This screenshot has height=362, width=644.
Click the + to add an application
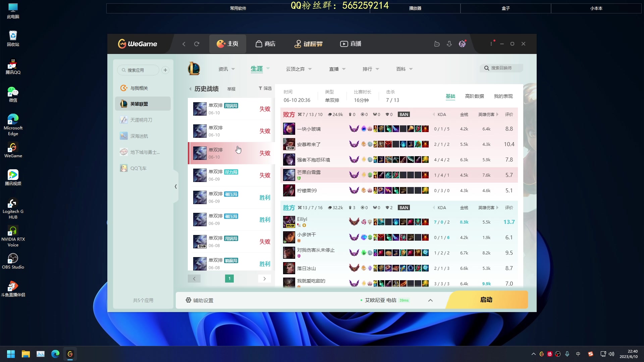(x=165, y=70)
